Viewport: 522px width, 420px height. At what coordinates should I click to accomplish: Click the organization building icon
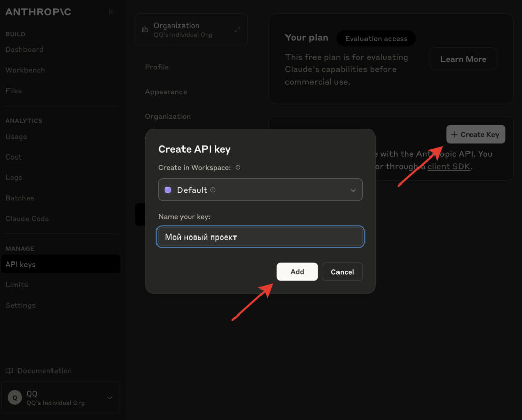(145, 29)
